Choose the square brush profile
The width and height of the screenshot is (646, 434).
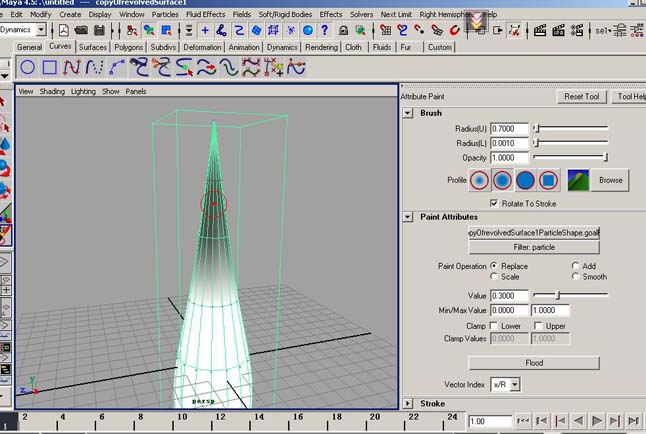tap(548, 180)
